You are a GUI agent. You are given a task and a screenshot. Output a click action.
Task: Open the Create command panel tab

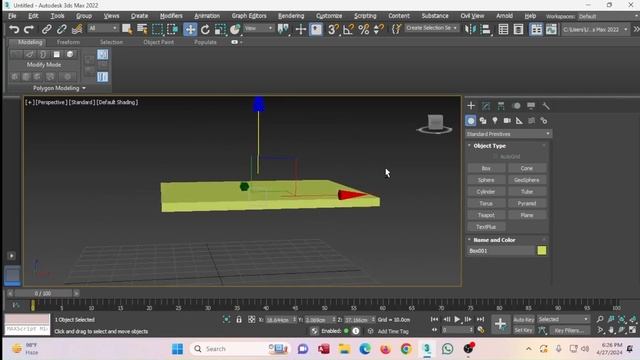point(471,106)
